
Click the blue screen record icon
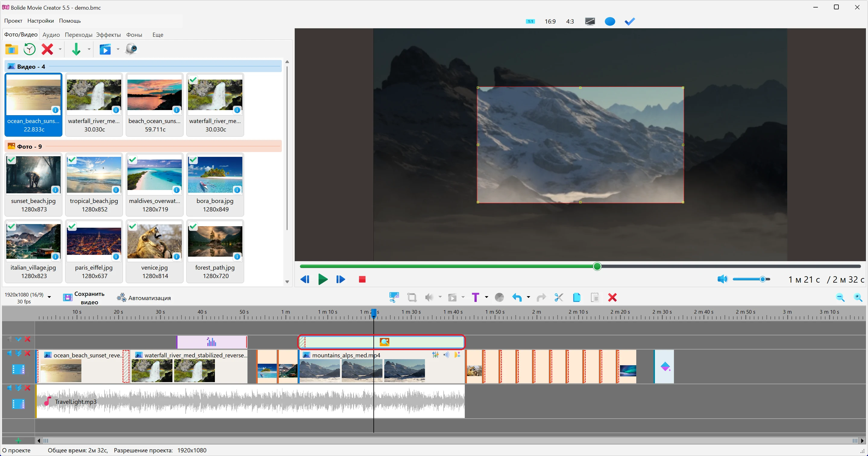(x=105, y=49)
